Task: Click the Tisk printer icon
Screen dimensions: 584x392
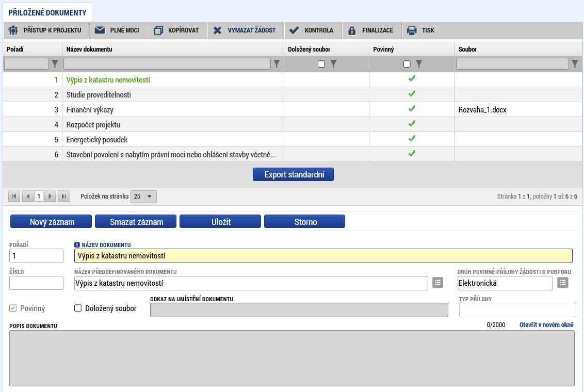Action: 412,30
